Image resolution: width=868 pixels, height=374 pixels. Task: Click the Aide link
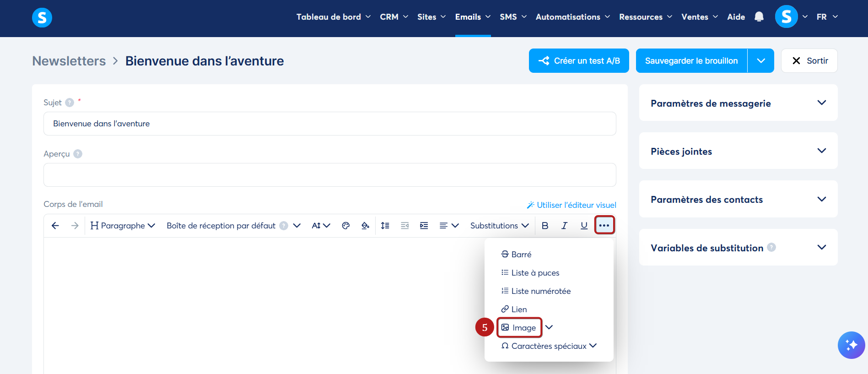pyautogui.click(x=736, y=17)
